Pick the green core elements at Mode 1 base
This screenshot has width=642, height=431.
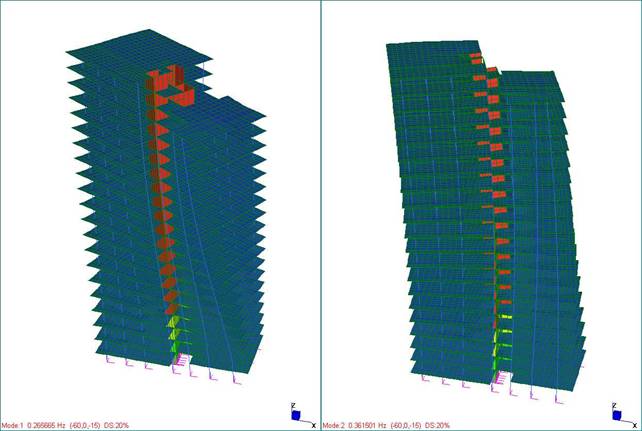[x=178, y=335]
